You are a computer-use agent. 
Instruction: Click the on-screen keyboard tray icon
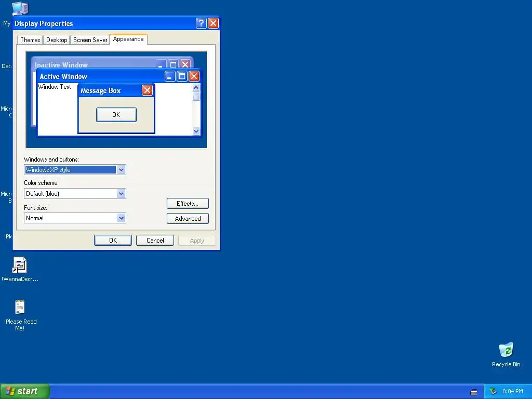tap(474, 392)
